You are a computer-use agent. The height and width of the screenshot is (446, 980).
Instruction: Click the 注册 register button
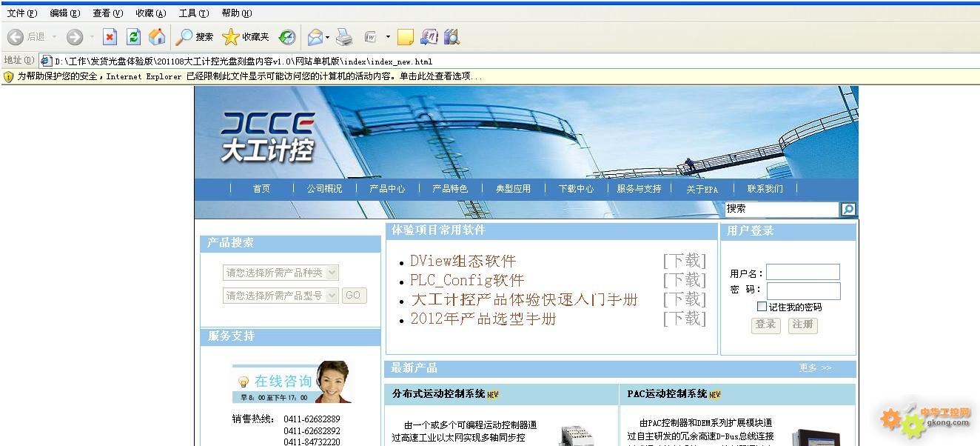pyautogui.click(x=803, y=324)
